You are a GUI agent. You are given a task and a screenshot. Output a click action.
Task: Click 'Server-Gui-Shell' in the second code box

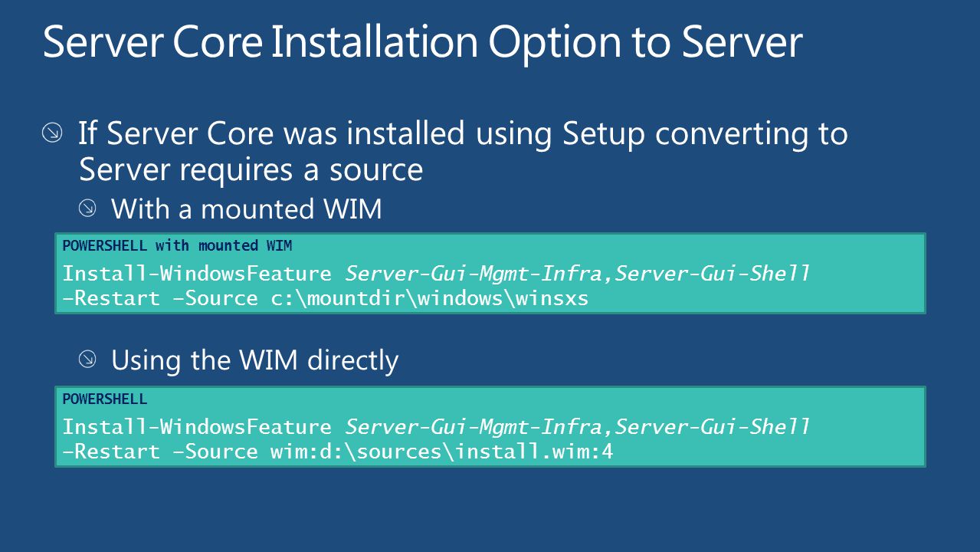[713, 427]
